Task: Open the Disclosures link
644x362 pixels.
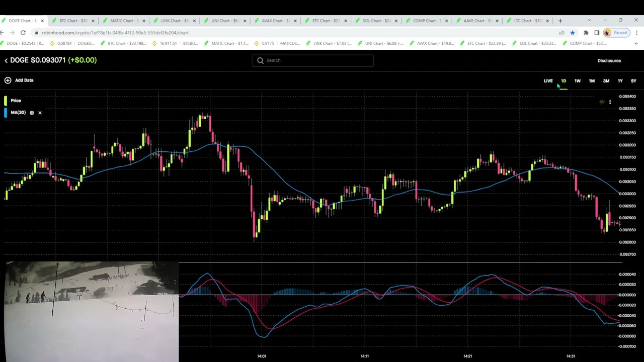Action: (x=609, y=61)
